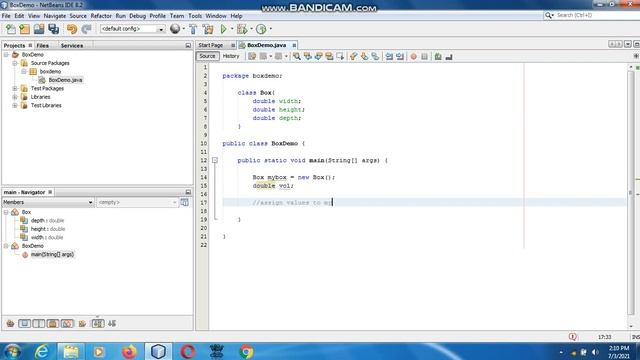Screen dimensions: 640x360
Task: Toggle Fully Qualified Names in Navigator
Action: coord(82,324)
